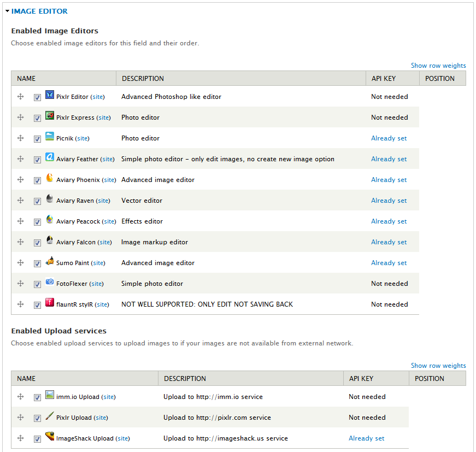Click the Pixlr Upload site link
This screenshot has height=452, width=476.
(x=102, y=418)
